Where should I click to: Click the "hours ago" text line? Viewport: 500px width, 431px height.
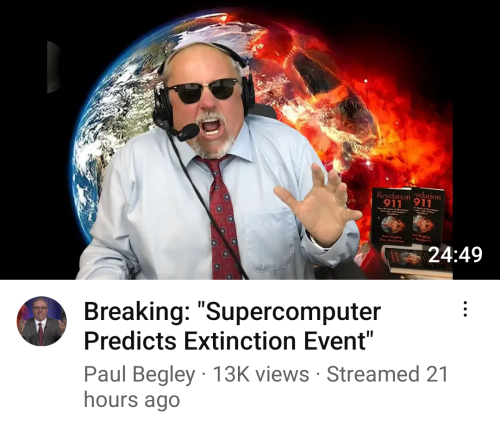pos(132,399)
